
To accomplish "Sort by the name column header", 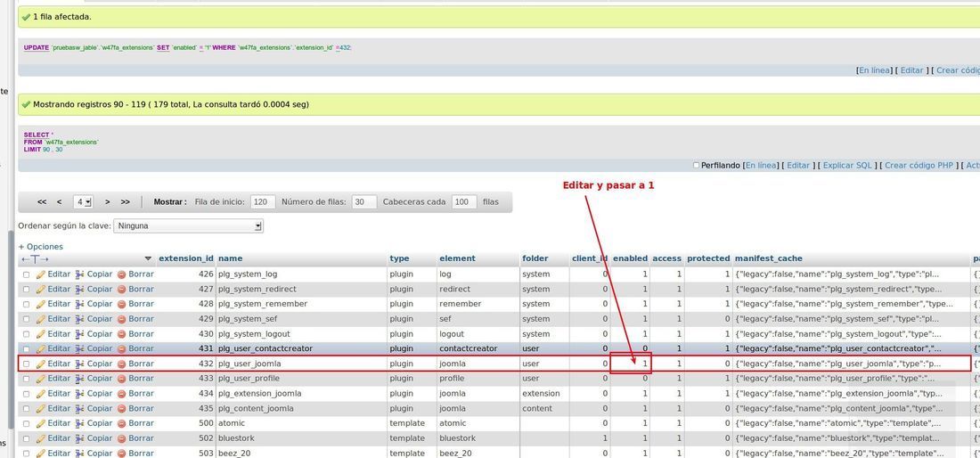I will click(x=230, y=258).
